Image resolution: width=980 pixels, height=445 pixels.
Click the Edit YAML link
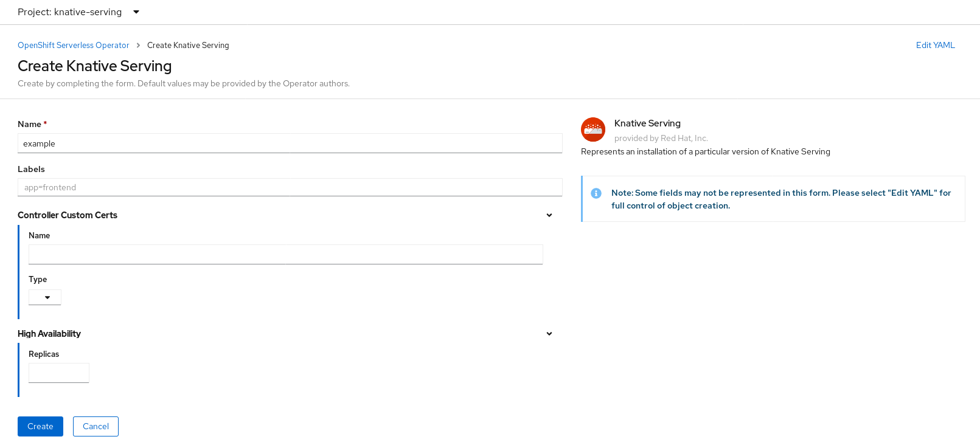(935, 45)
